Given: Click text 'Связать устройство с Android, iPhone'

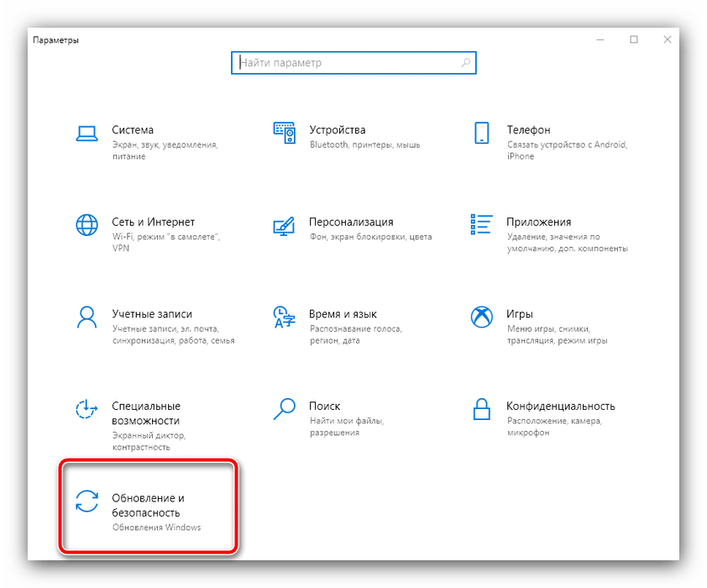Looking at the screenshot, I should pyautogui.click(x=568, y=150).
